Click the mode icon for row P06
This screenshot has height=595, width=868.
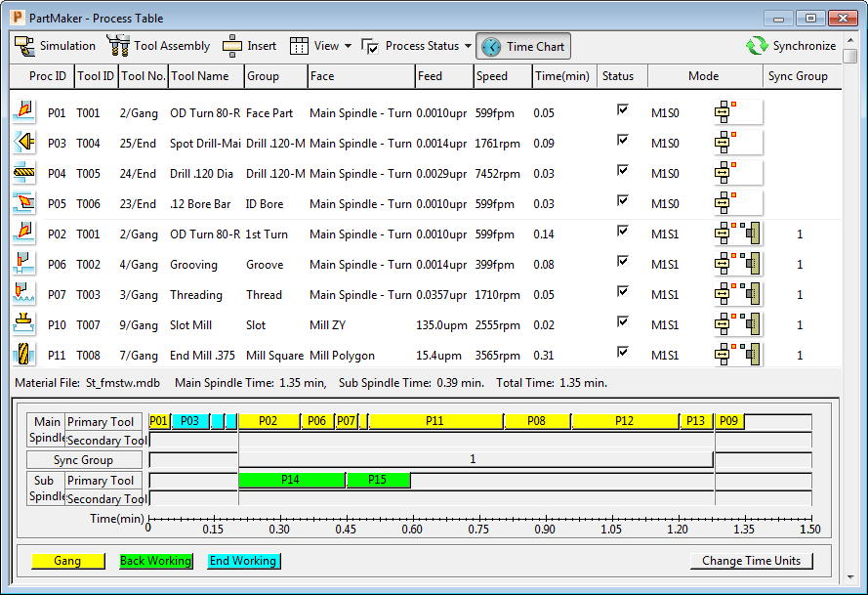coord(738,264)
